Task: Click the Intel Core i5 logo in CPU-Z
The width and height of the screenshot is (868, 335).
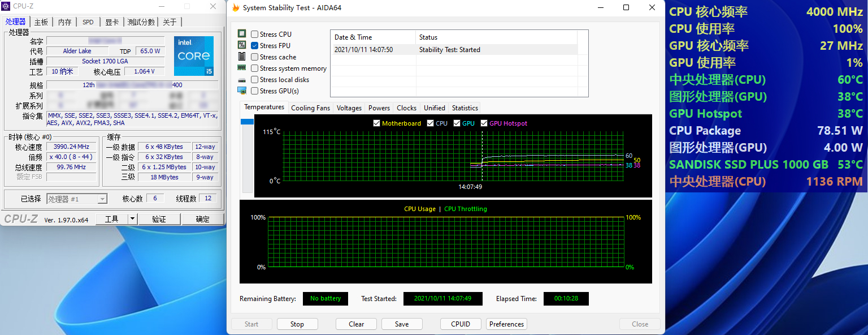Action: coord(194,55)
